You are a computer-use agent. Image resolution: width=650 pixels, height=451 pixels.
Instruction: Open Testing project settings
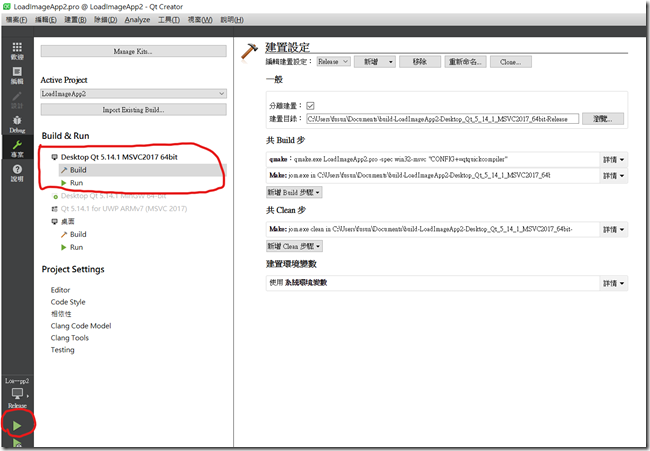tap(63, 350)
